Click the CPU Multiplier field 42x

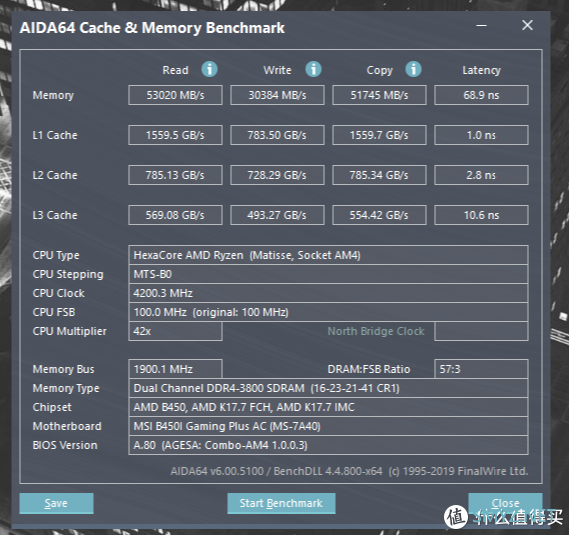coord(175,331)
